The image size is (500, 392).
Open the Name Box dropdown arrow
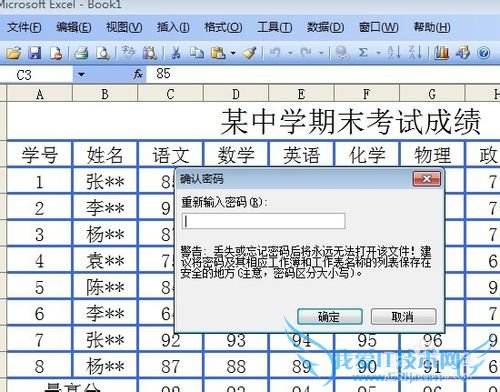pyautogui.click(x=81, y=74)
